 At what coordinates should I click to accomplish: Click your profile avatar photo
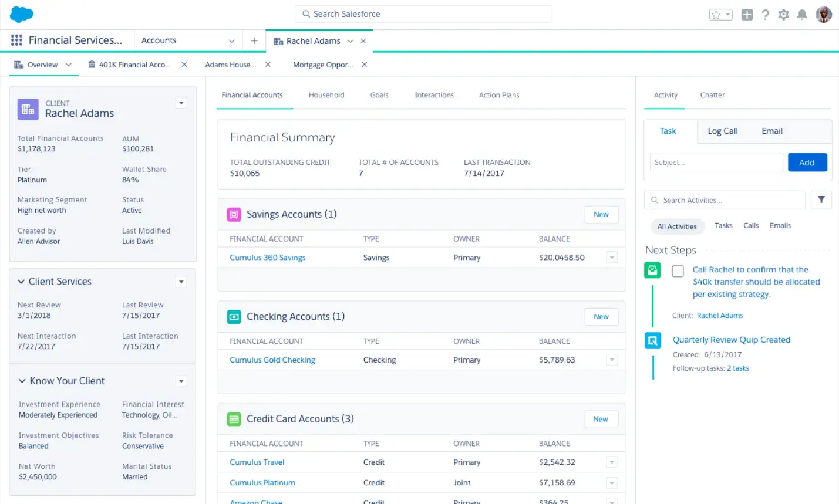[x=824, y=14]
